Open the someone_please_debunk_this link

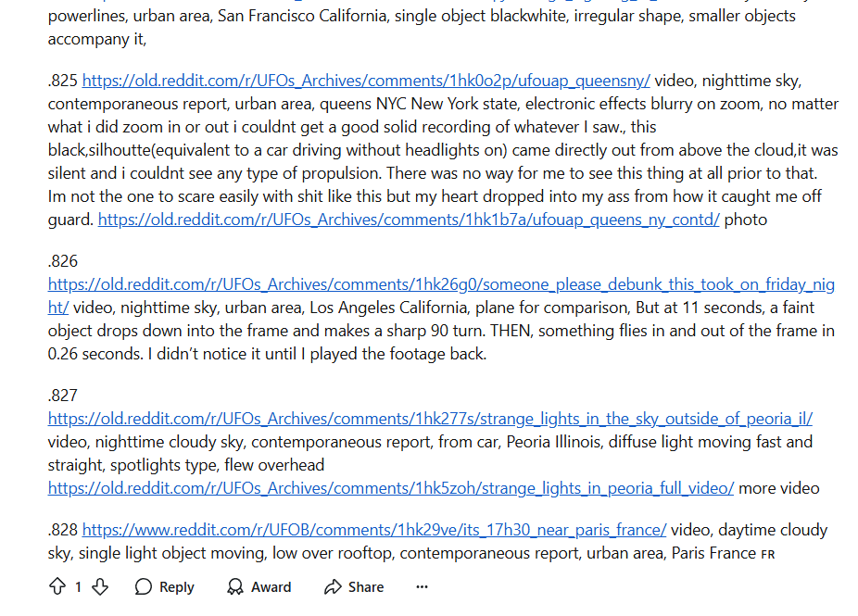tap(441, 284)
